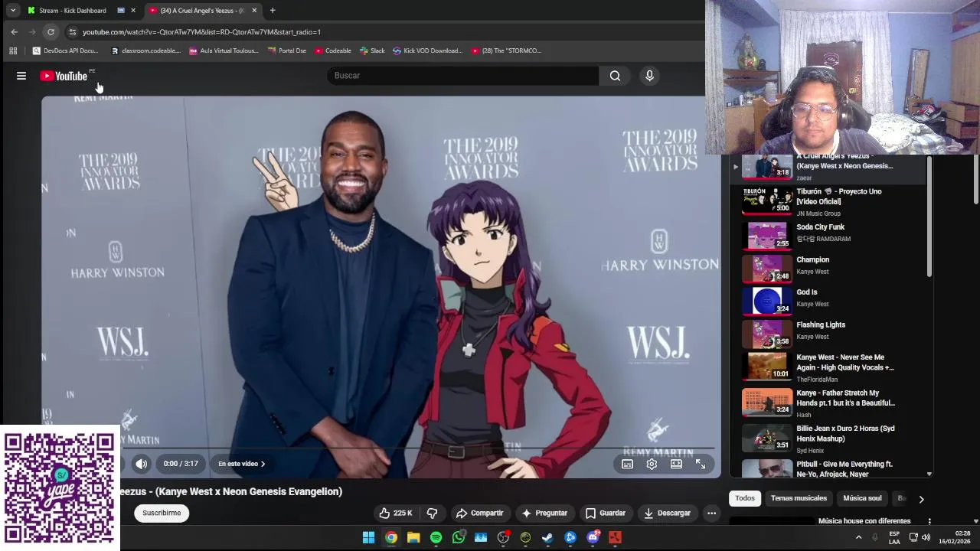Click the playlist panel scrollbar
Viewport: 980px width, 551px height.
(929, 218)
